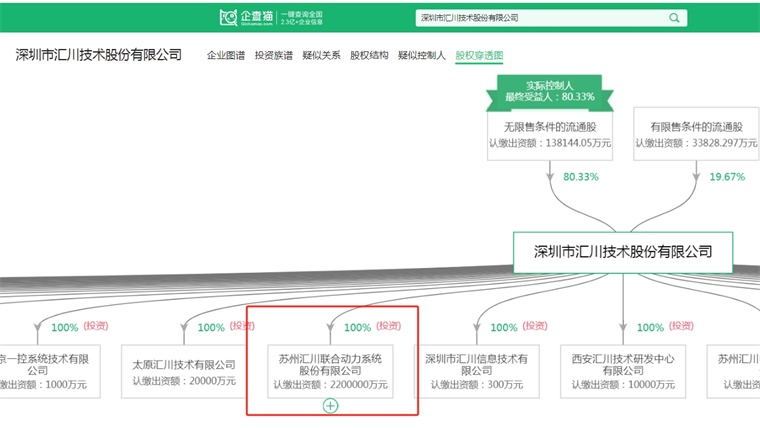Open the 苏州汇川联合动力系统股份有限公司 node
The height and width of the screenshot is (428, 760).
tap(330, 371)
